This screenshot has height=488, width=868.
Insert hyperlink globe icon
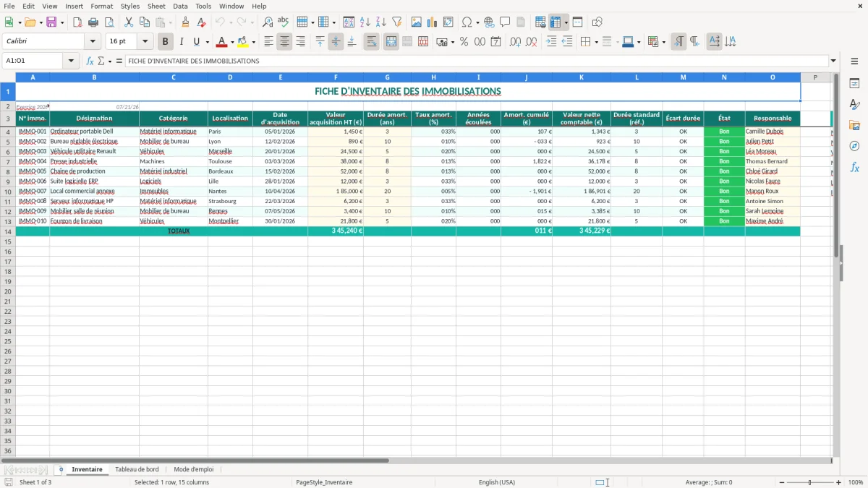(489, 22)
